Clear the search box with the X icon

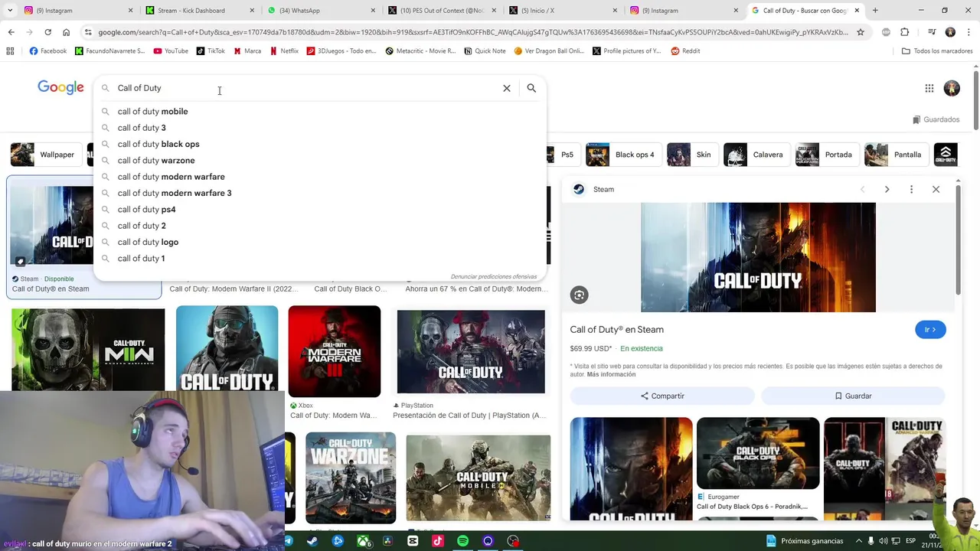coord(507,88)
